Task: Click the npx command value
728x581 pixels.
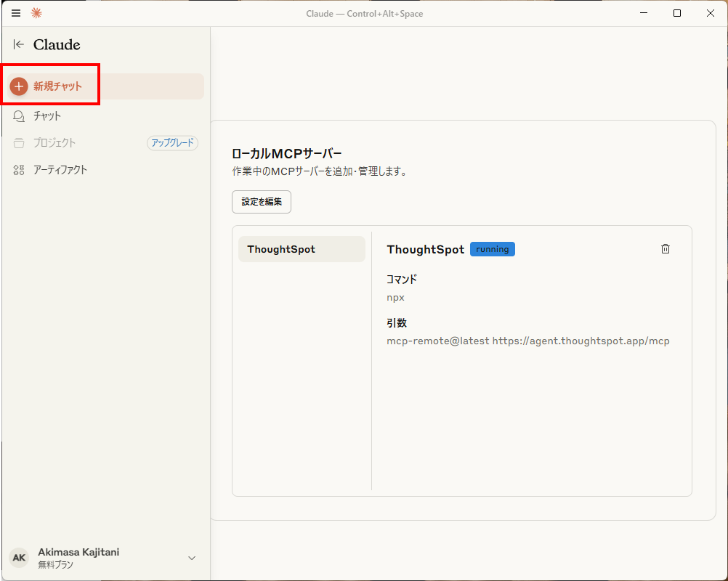Action: (x=395, y=298)
